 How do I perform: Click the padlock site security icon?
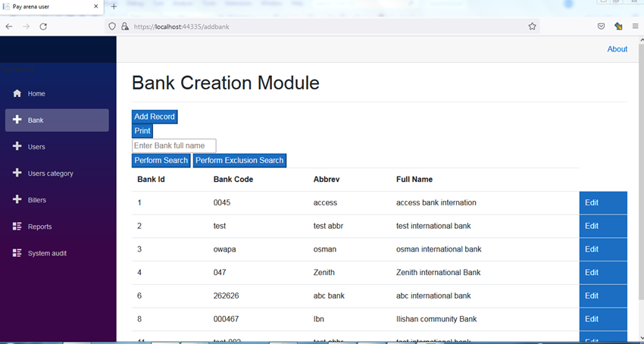coord(125,27)
